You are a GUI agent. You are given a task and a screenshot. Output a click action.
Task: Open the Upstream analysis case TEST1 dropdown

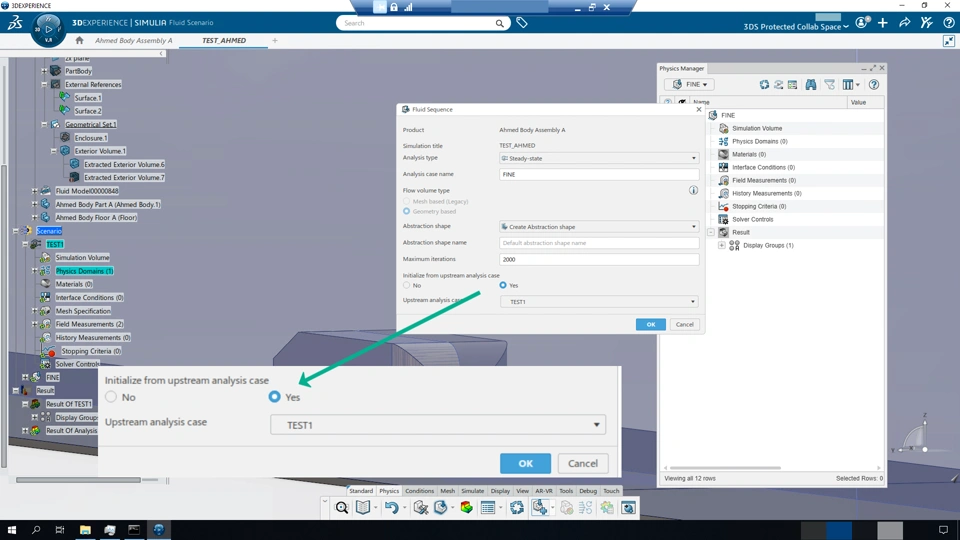(x=599, y=301)
